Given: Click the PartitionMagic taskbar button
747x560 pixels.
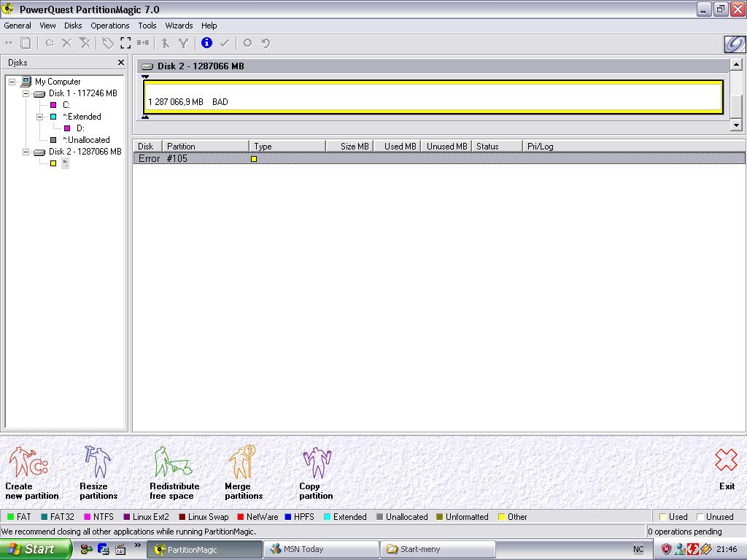Looking at the screenshot, I should tap(204, 550).
